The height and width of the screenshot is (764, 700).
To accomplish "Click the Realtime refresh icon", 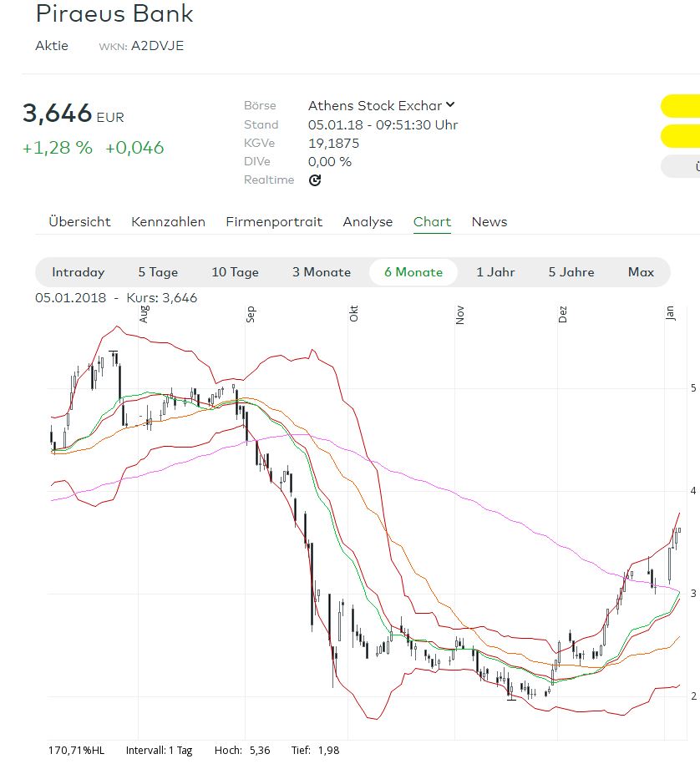I will (x=315, y=180).
